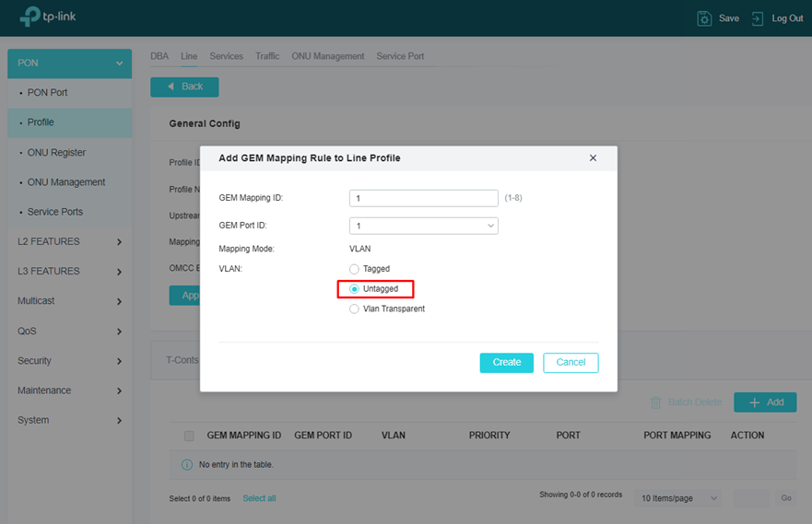Viewport: 812px width, 524px height.
Task: Open the DBA tab
Action: pos(159,56)
